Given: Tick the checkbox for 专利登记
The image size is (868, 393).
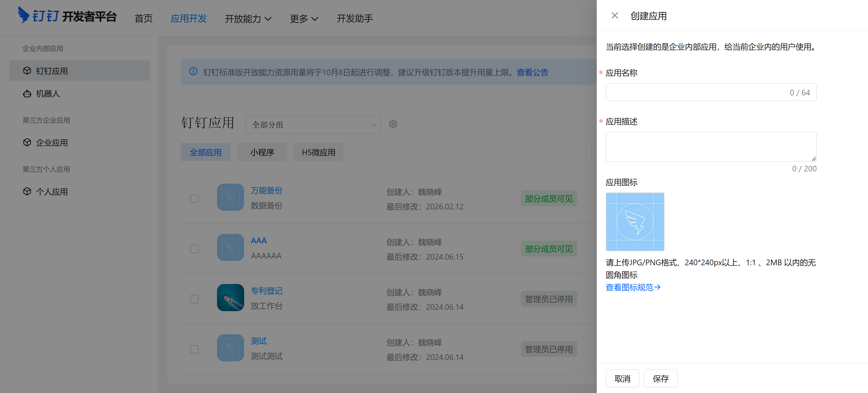Looking at the screenshot, I should (x=194, y=299).
